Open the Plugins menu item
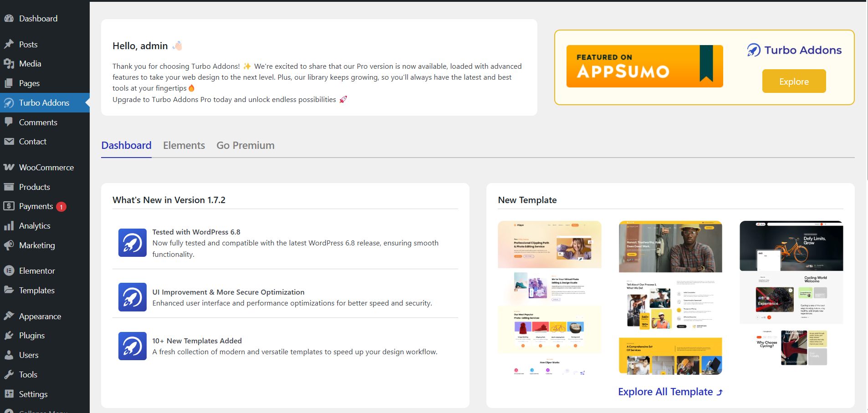868x413 pixels. [45, 336]
